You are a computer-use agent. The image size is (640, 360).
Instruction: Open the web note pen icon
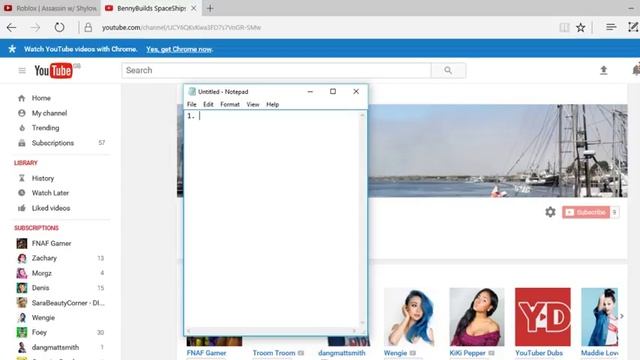(x=633, y=27)
